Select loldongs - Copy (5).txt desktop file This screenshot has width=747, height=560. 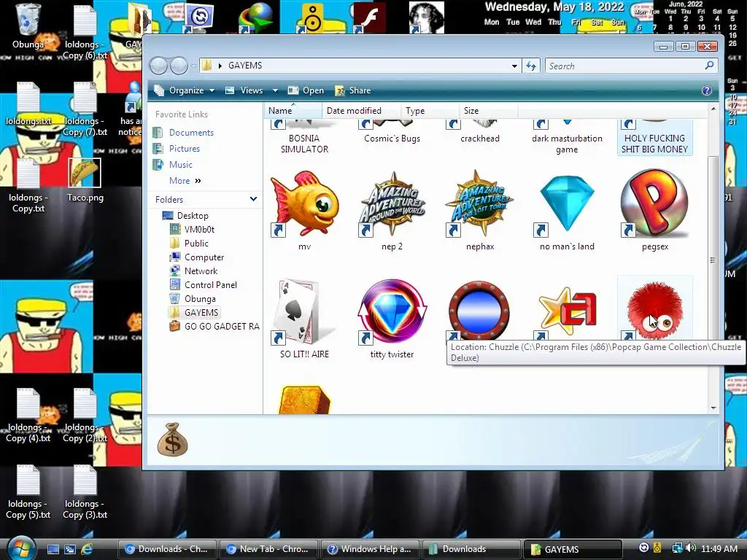click(28, 492)
